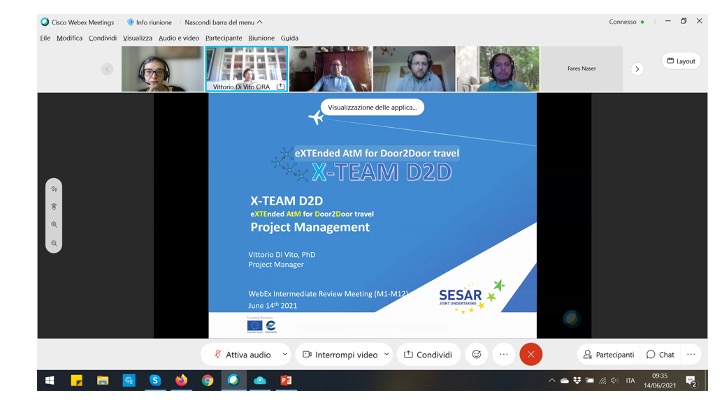Open Windows Start menu
Image resolution: width=720 pixels, height=405 pixels.
click(x=50, y=380)
